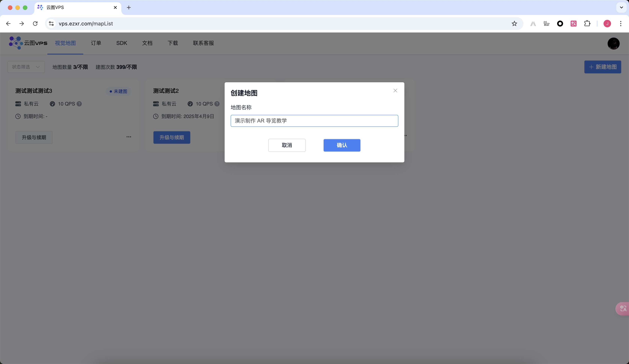This screenshot has width=629, height=364.
Task: Click QPS help icon on 测试测试测试3 card
Action: pos(79,104)
